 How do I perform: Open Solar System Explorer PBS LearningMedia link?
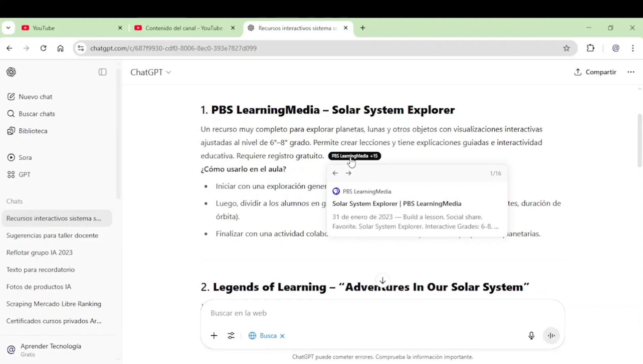coord(397,204)
